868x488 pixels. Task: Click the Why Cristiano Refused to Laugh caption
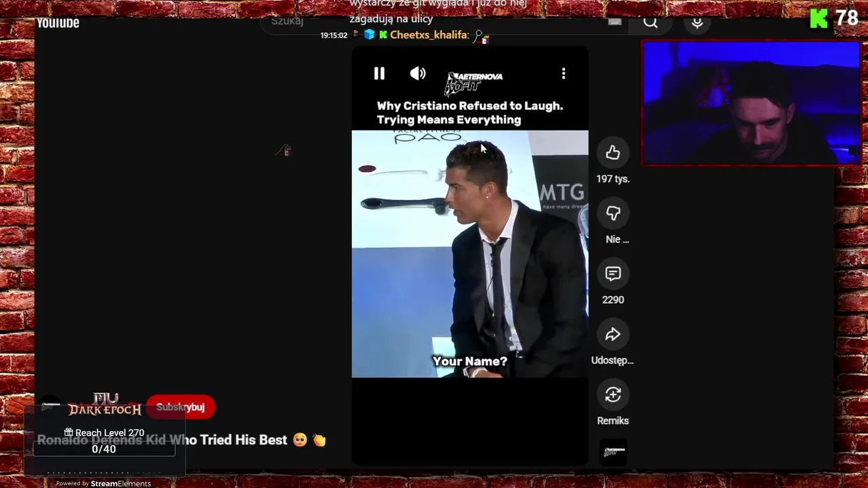tap(470, 113)
